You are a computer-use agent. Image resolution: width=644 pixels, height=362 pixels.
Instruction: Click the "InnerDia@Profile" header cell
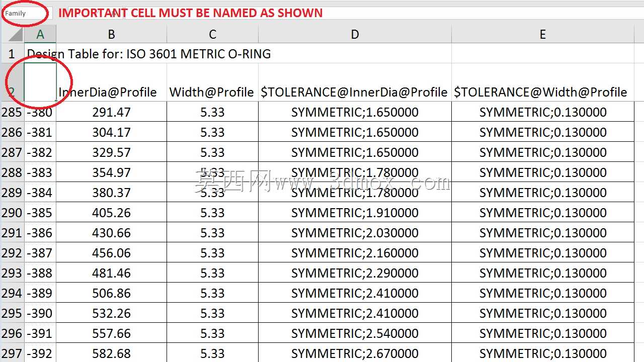[x=111, y=82]
